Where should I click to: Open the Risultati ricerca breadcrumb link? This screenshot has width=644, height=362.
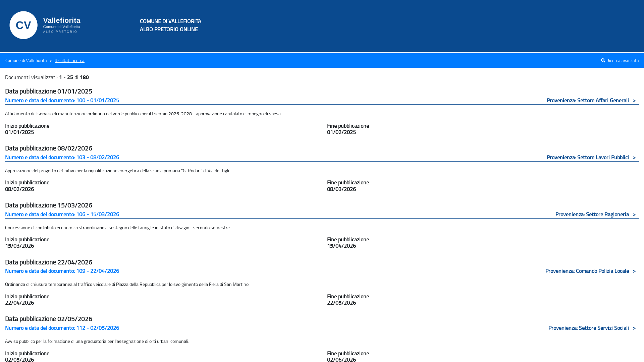[69, 60]
